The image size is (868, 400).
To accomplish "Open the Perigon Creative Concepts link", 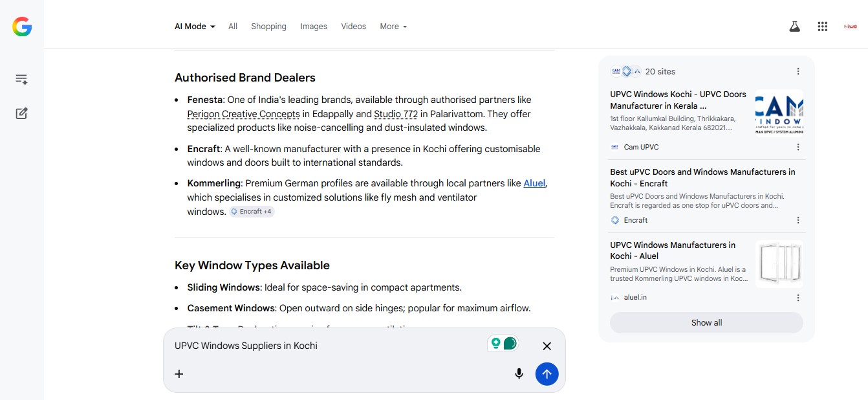I will tap(244, 114).
